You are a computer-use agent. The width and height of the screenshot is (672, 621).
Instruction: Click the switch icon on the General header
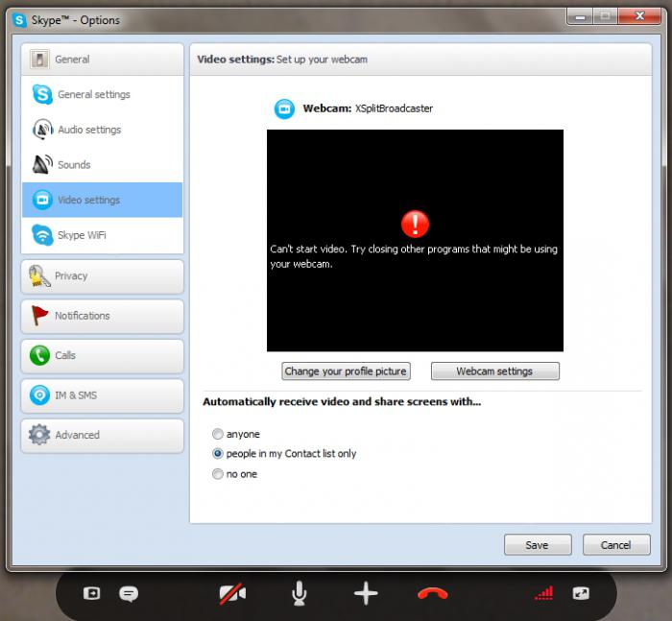pyautogui.click(x=39, y=60)
